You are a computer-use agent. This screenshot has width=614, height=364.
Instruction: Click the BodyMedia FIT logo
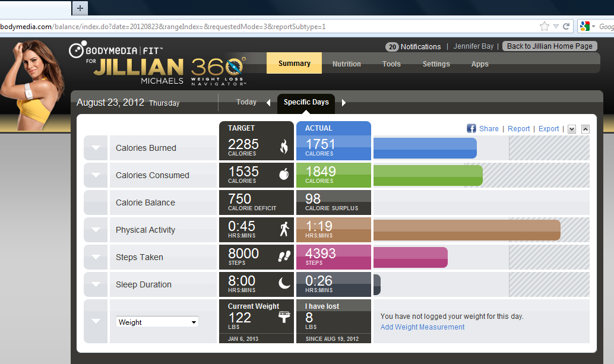click(x=116, y=50)
